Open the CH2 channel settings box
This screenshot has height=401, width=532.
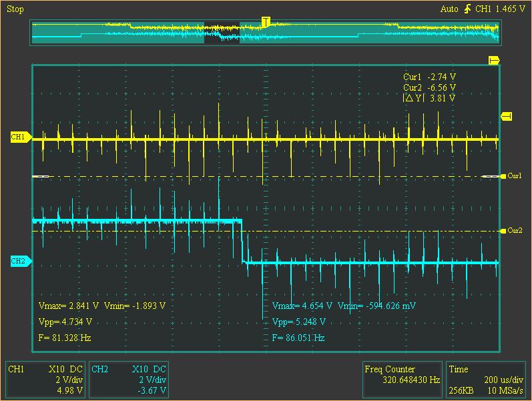(128, 379)
